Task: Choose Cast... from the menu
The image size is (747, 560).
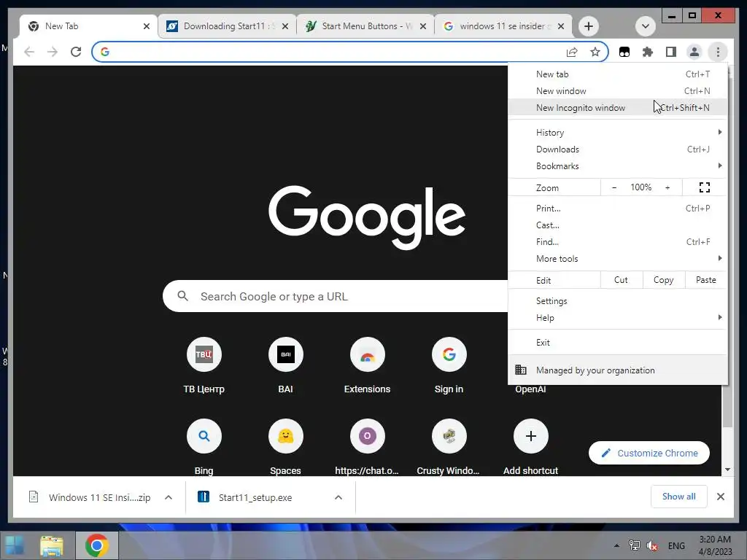Action: [618, 225]
